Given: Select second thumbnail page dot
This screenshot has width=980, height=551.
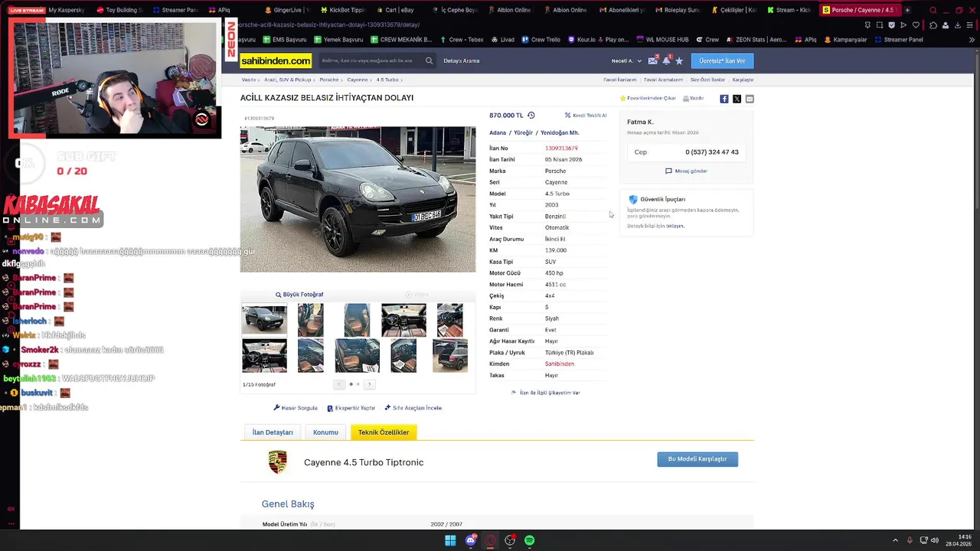Looking at the screenshot, I should point(358,384).
